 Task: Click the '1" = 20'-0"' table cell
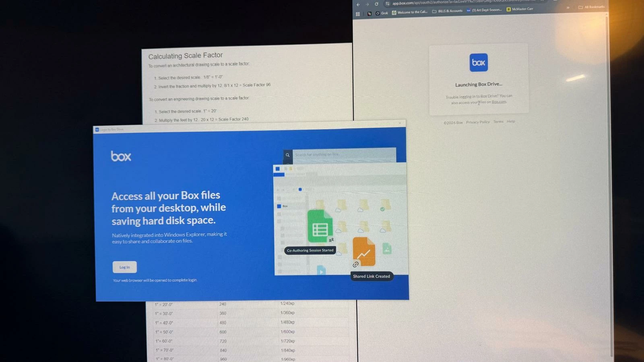click(164, 304)
